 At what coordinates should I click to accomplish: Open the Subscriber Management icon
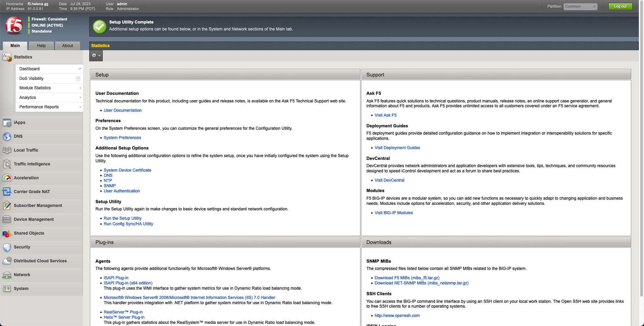pyautogui.click(x=7, y=206)
